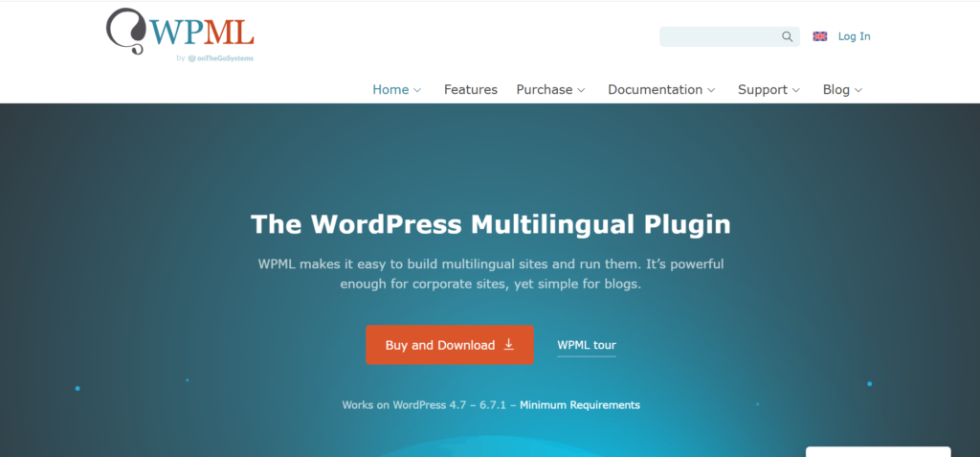This screenshot has height=457, width=980.
Task: Click the heading The WordPress Multilingual Plugin
Action: [x=491, y=224]
